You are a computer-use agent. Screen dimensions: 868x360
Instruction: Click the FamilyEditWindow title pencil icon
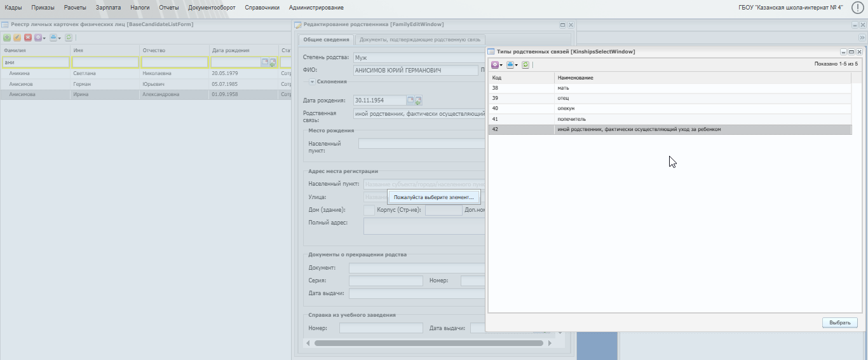tap(299, 24)
